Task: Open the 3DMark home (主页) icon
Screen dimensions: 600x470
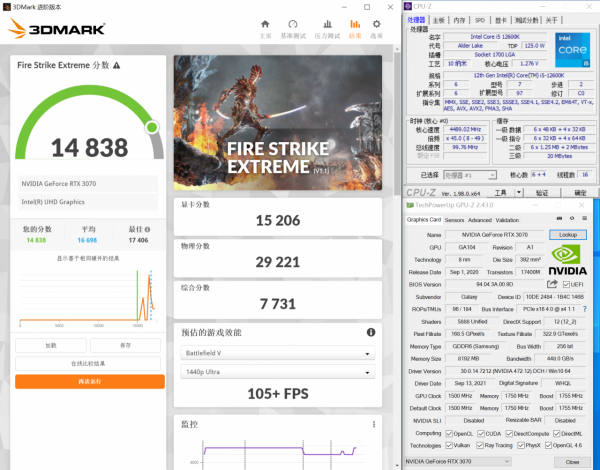Action: point(265,24)
